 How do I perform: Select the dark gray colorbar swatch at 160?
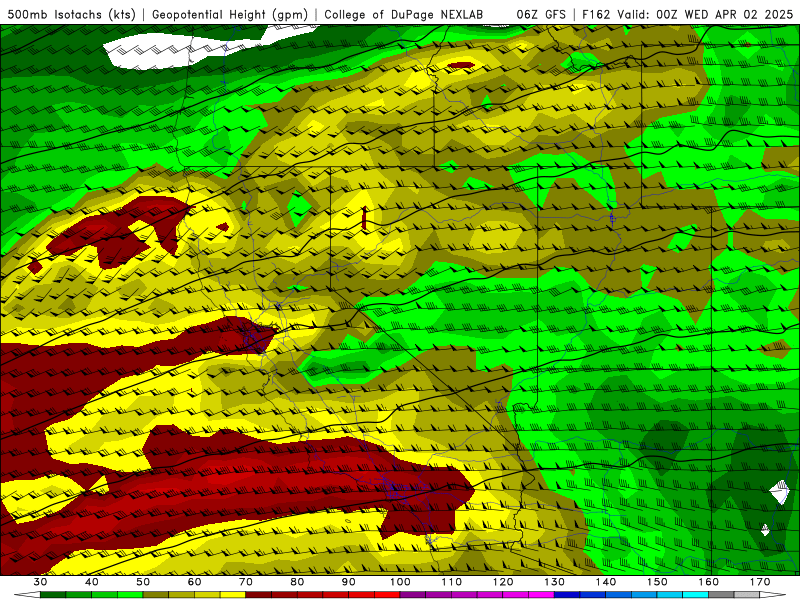(721, 595)
